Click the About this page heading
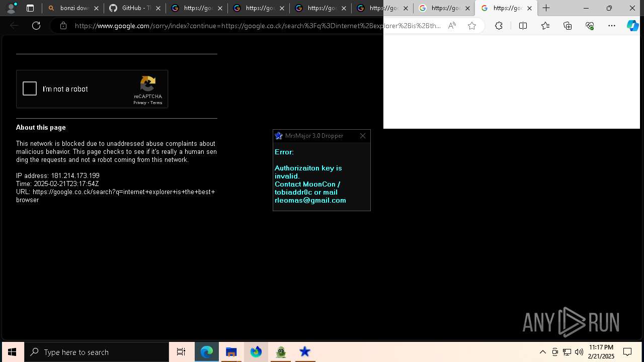 (41, 127)
